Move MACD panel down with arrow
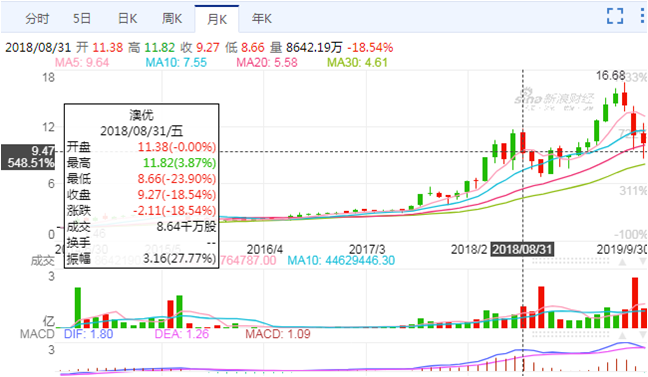 (x=642, y=334)
